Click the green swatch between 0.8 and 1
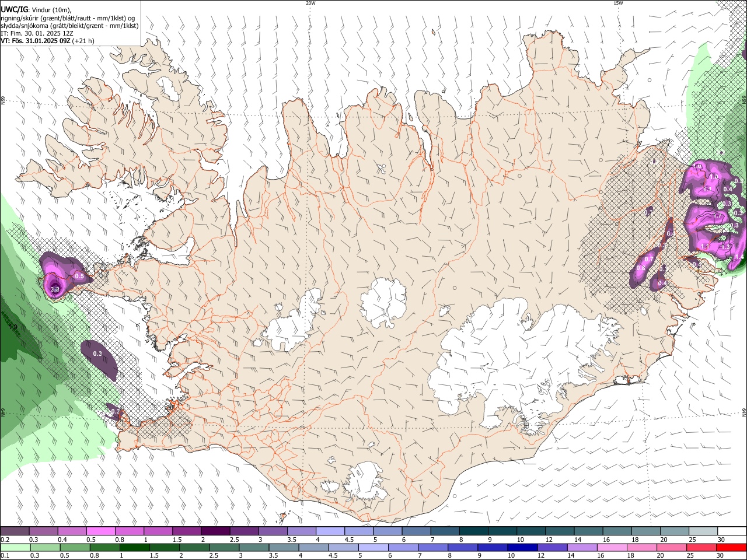Image resolution: width=747 pixels, height=560 pixels. [104, 547]
